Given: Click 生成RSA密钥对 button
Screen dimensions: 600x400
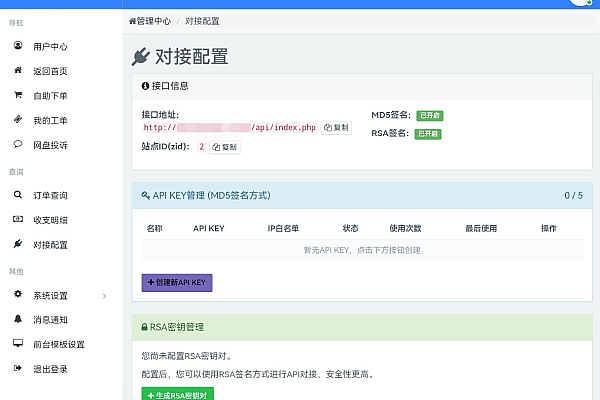Looking at the screenshot, I should tap(178, 394).
